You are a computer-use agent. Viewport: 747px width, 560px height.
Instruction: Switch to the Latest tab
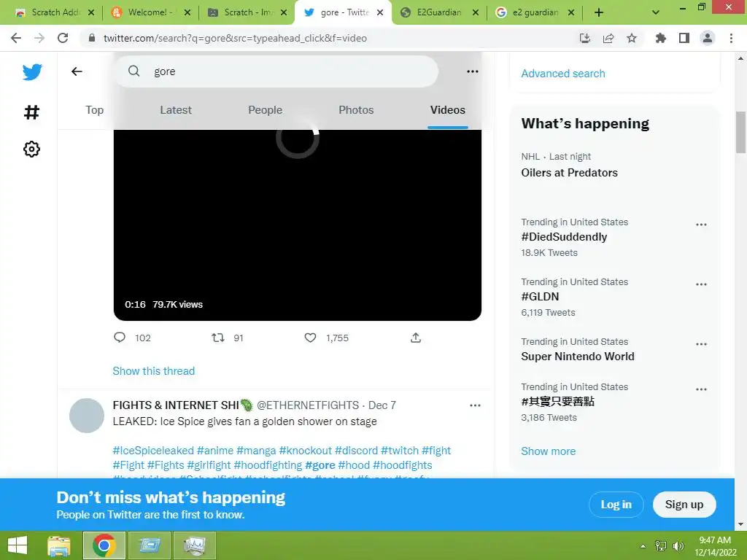click(176, 110)
